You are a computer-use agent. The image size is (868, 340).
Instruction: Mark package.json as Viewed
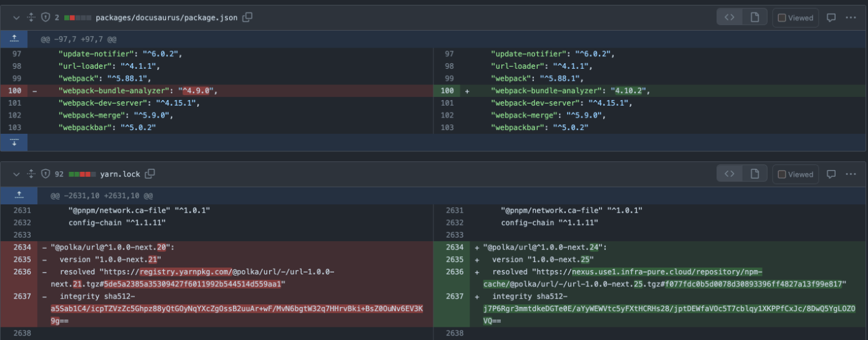point(795,17)
